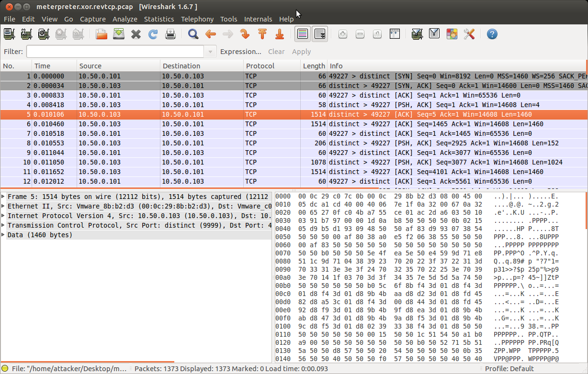Open a capture file with folder icon
This screenshot has height=374, width=588.
tap(101, 34)
